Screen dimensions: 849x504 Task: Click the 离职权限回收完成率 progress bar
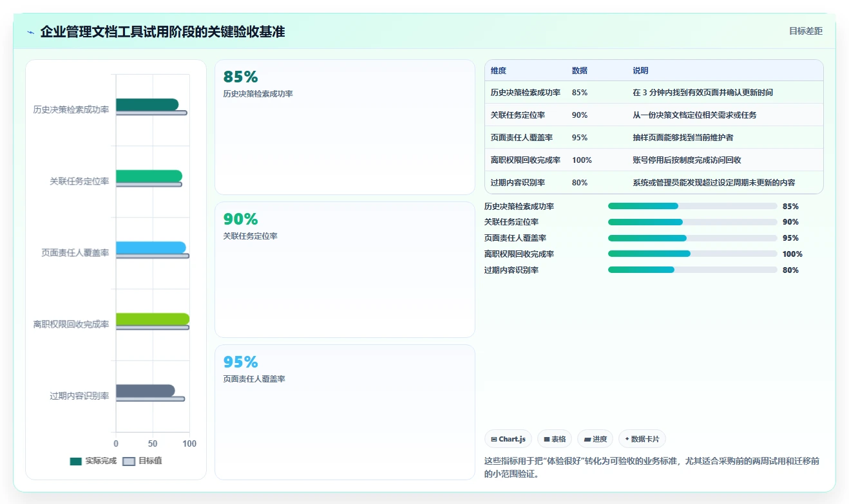click(x=692, y=254)
